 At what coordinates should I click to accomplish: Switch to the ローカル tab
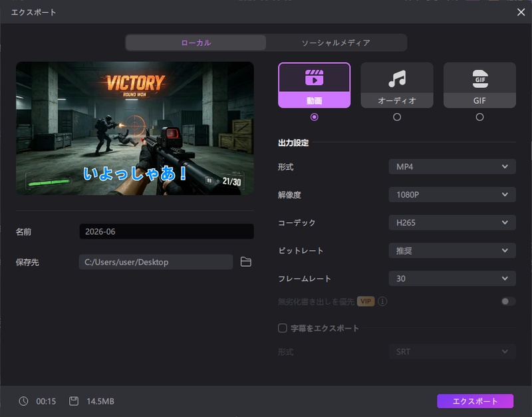pos(196,43)
